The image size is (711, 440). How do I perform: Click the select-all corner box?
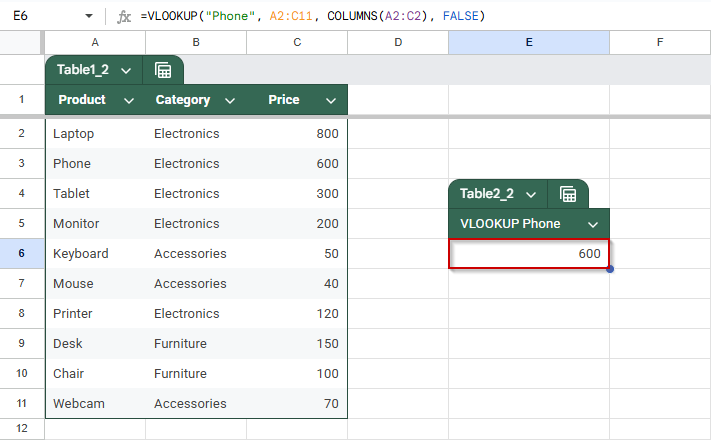[x=22, y=43]
